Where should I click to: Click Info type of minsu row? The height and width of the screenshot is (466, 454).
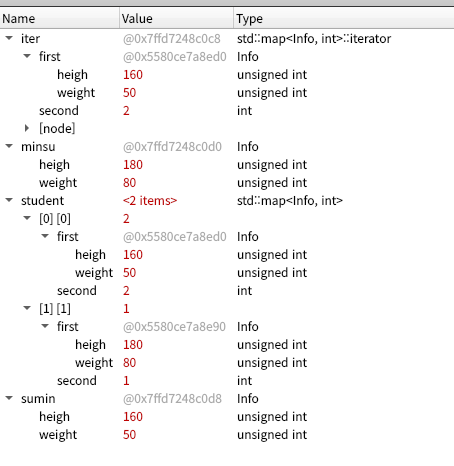pyautogui.click(x=248, y=147)
